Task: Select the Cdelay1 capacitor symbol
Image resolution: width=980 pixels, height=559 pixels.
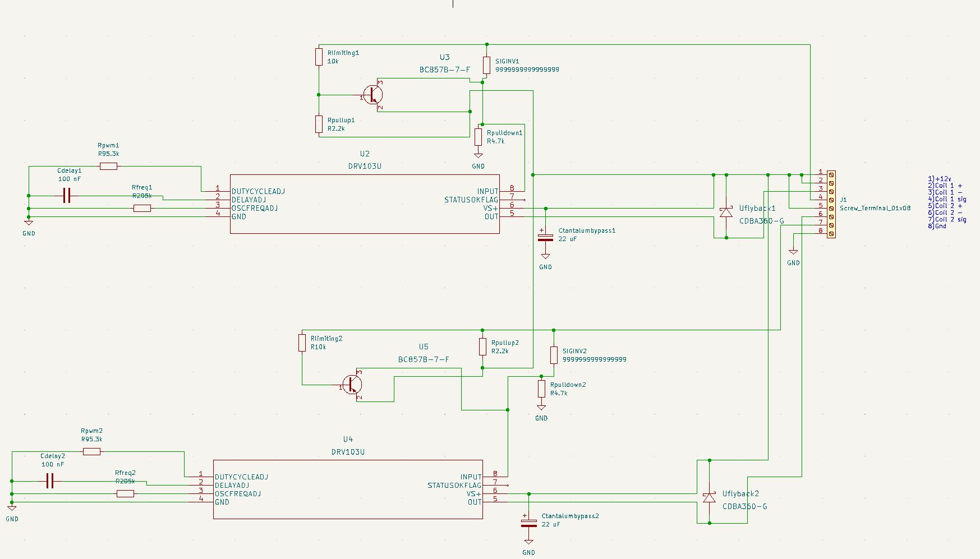Action: pyautogui.click(x=67, y=196)
